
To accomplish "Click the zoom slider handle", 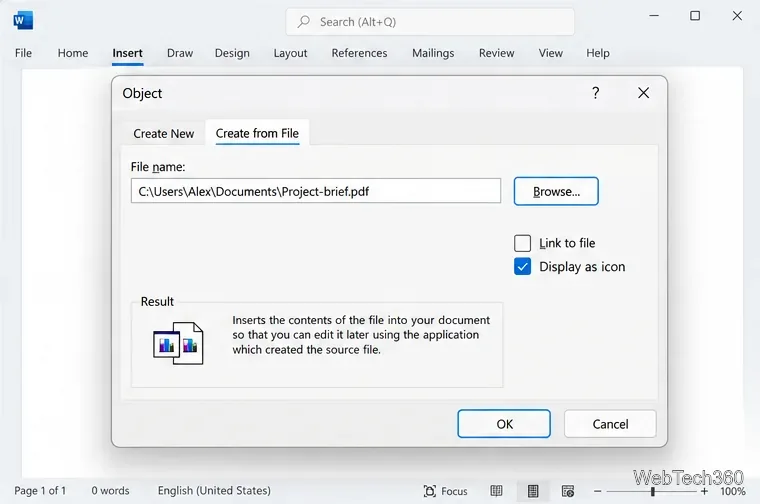I will (x=653, y=491).
